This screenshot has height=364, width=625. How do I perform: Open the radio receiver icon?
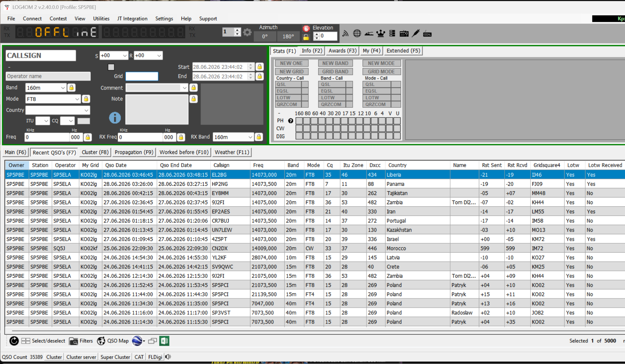click(x=404, y=34)
